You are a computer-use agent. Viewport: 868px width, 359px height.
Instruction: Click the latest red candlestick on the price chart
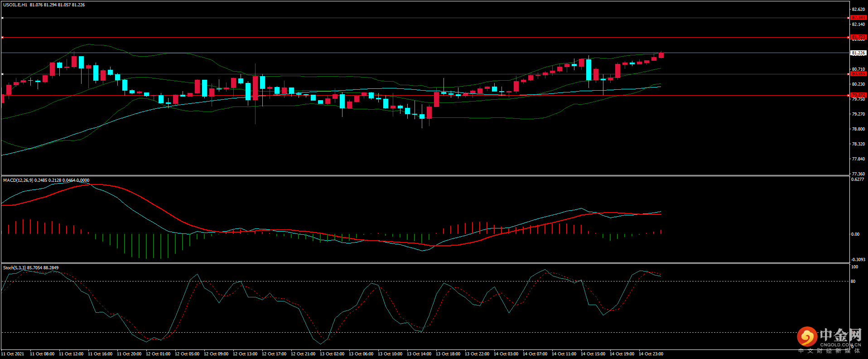pos(661,55)
